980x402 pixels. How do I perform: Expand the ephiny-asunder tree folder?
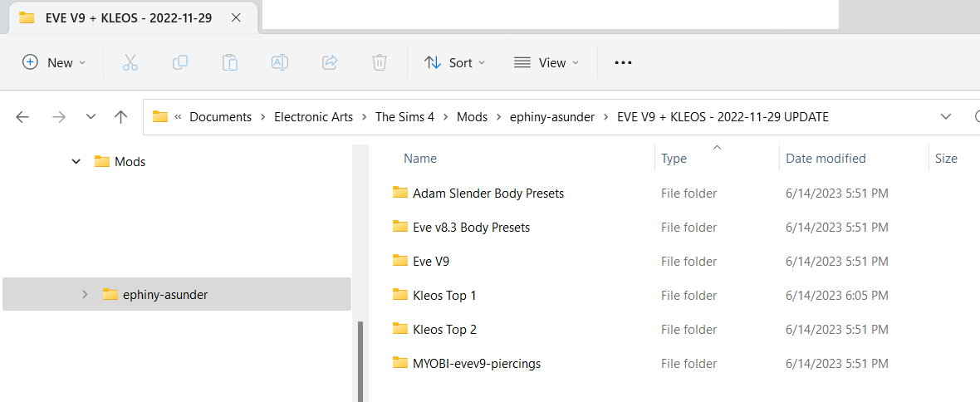point(85,295)
